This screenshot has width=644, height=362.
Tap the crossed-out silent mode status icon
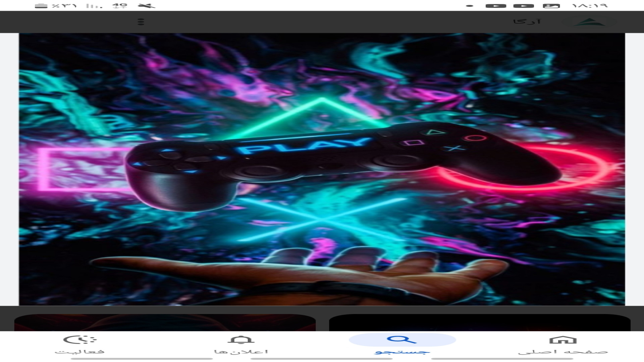tap(147, 6)
